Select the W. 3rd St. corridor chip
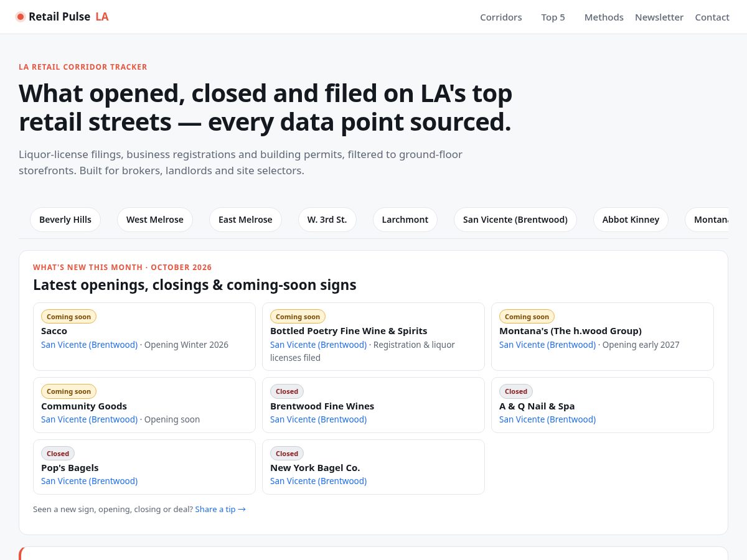 click(x=327, y=220)
